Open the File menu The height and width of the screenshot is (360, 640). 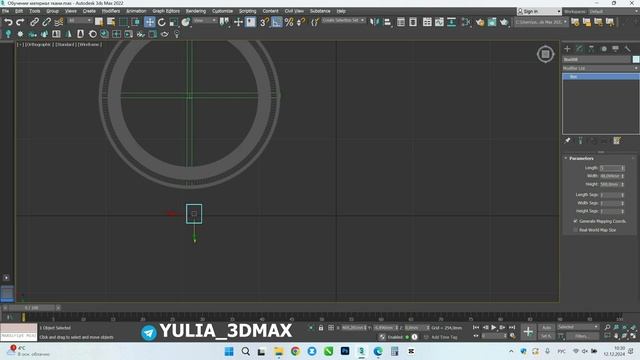pyautogui.click(x=5, y=11)
